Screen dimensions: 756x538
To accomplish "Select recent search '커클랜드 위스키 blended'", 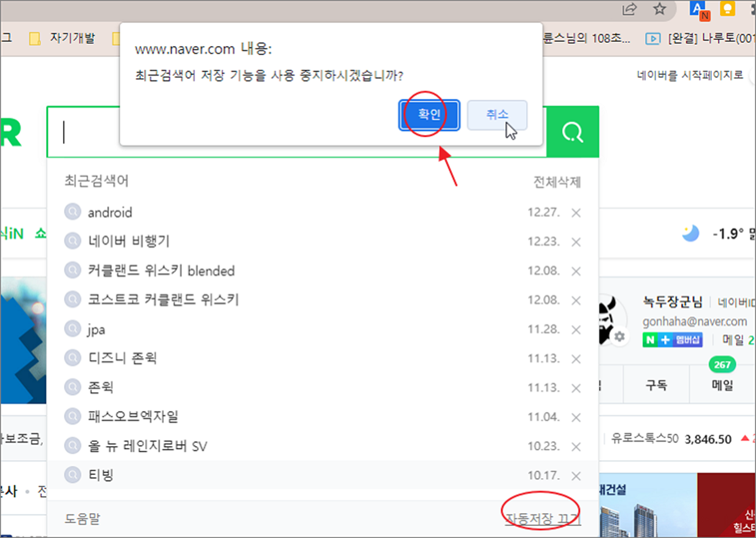I will pyautogui.click(x=161, y=271).
